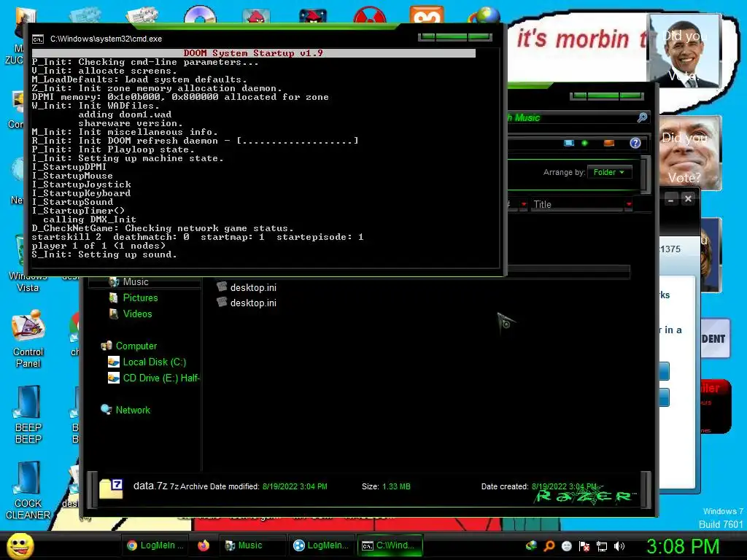
Task: Open Explorer help question-mark icon
Action: pyautogui.click(x=635, y=143)
